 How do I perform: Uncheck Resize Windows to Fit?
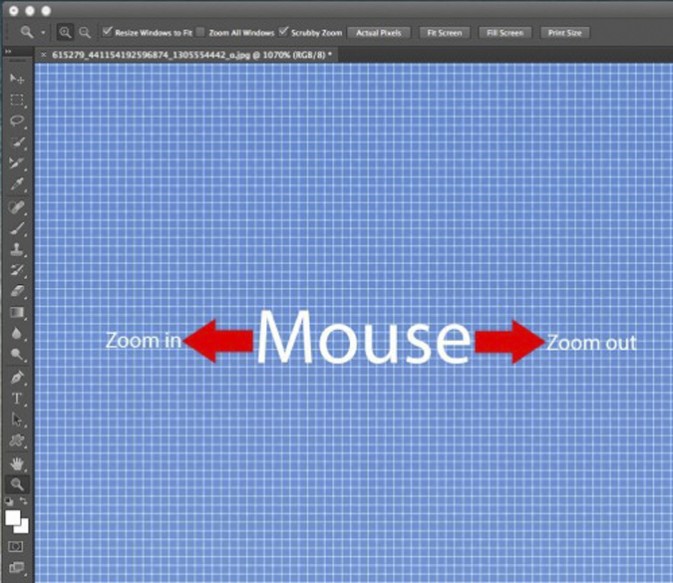(108, 33)
